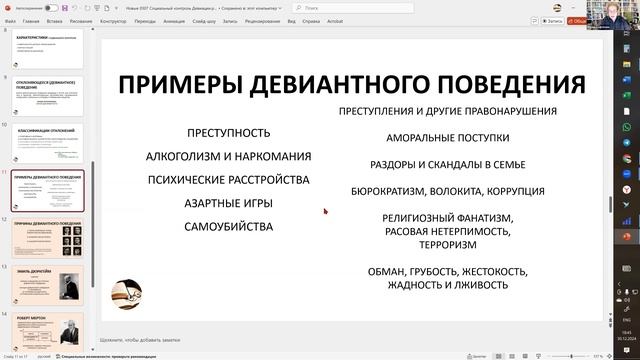Open the Запись ribbon tab

coord(230,21)
